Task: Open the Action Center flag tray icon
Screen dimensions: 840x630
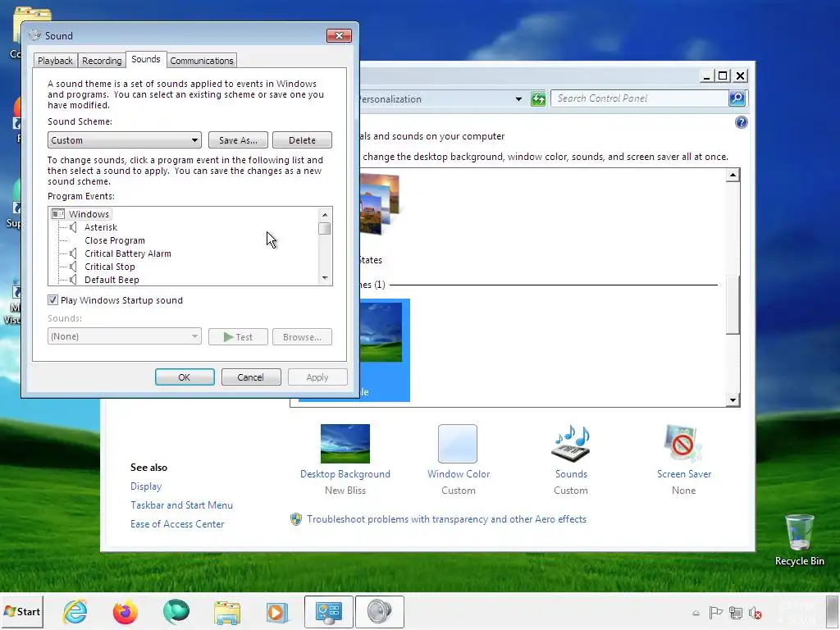Action: tap(715, 612)
